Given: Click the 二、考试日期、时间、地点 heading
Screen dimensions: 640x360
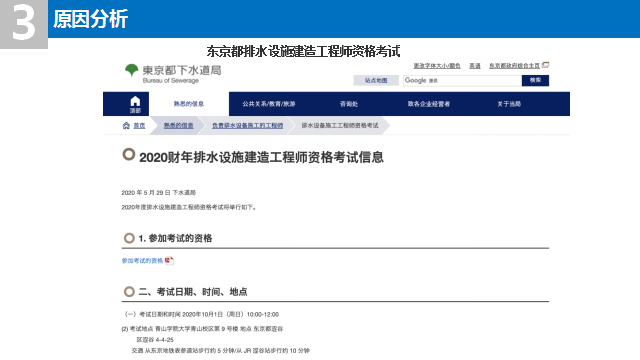Looking at the screenshot, I should tap(193, 292).
